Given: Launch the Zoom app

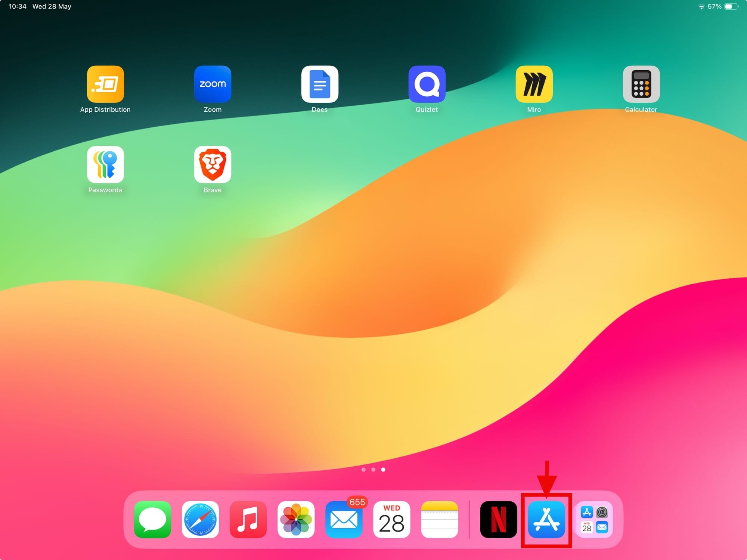Looking at the screenshot, I should pyautogui.click(x=213, y=84).
